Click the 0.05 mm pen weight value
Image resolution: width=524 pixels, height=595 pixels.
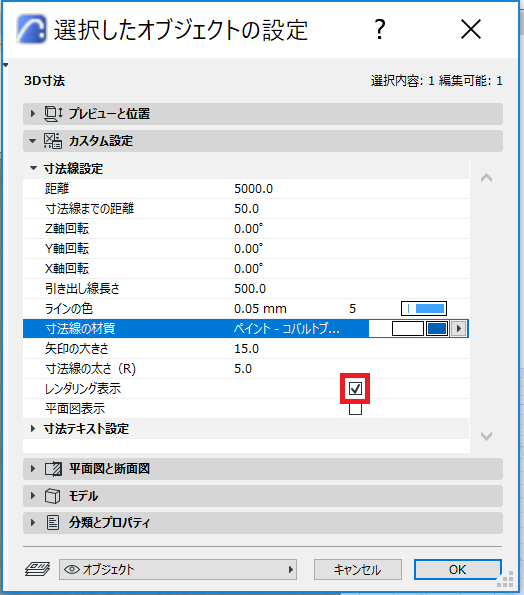click(x=260, y=309)
